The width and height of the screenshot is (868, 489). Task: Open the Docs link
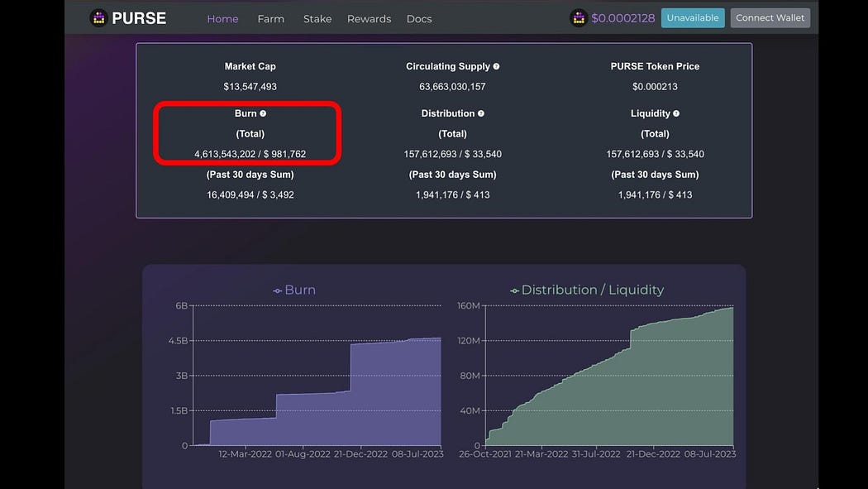pos(419,18)
